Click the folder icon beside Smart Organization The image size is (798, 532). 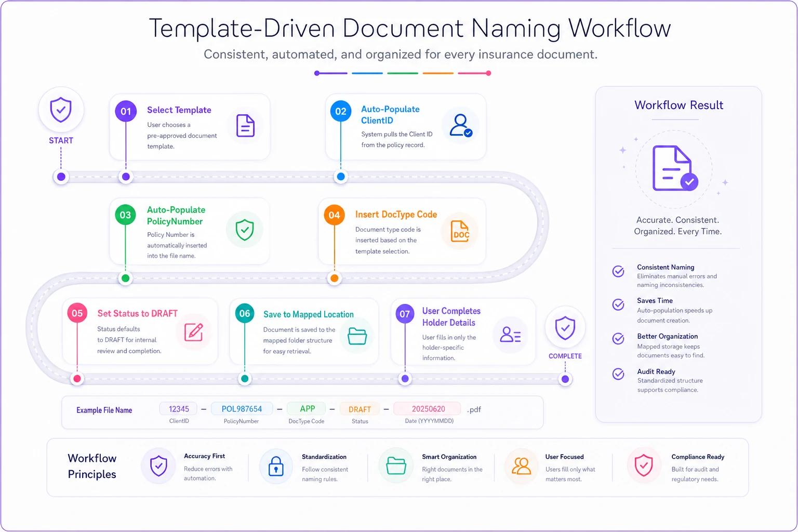(x=396, y=465)
